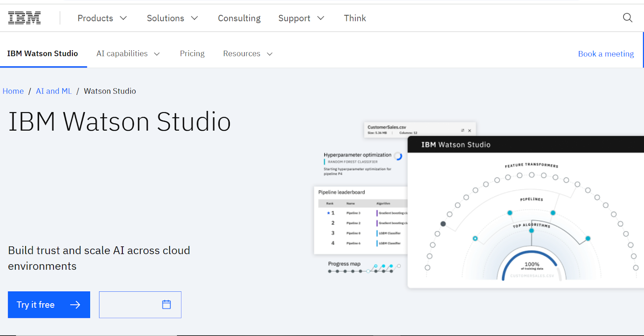Click the arrow on Try it free
Image resolution: width=644 pixels, height=336 pixels.
pos(75,305)
